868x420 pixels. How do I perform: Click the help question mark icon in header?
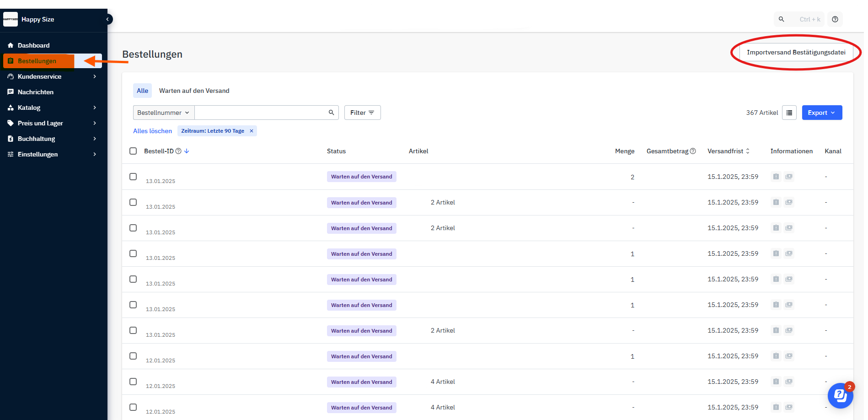pos(835,19)
